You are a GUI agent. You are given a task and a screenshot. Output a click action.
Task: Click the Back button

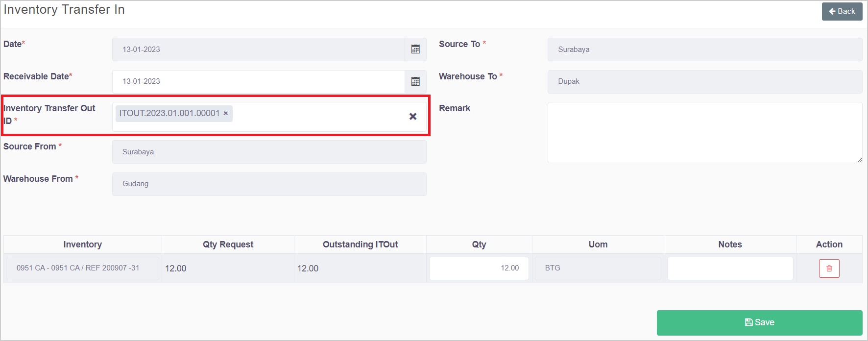pos(842,11)
